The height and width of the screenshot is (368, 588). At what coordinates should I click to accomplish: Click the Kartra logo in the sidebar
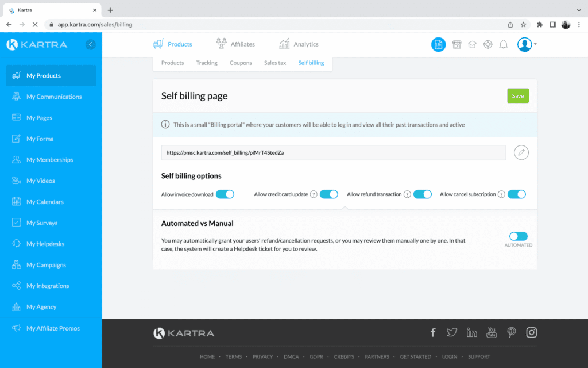coord(37,44)
